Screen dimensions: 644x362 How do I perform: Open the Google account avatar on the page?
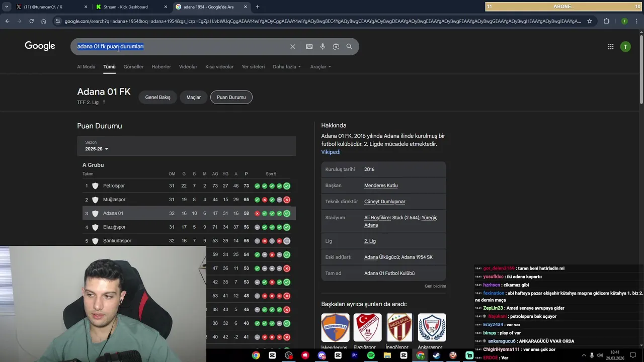click(x=625, y=47)
